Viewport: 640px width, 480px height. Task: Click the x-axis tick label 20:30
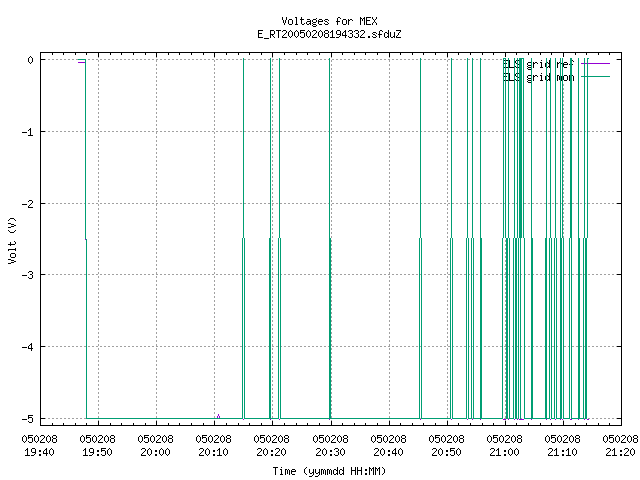pyautogui.click(x=330, y=452)
